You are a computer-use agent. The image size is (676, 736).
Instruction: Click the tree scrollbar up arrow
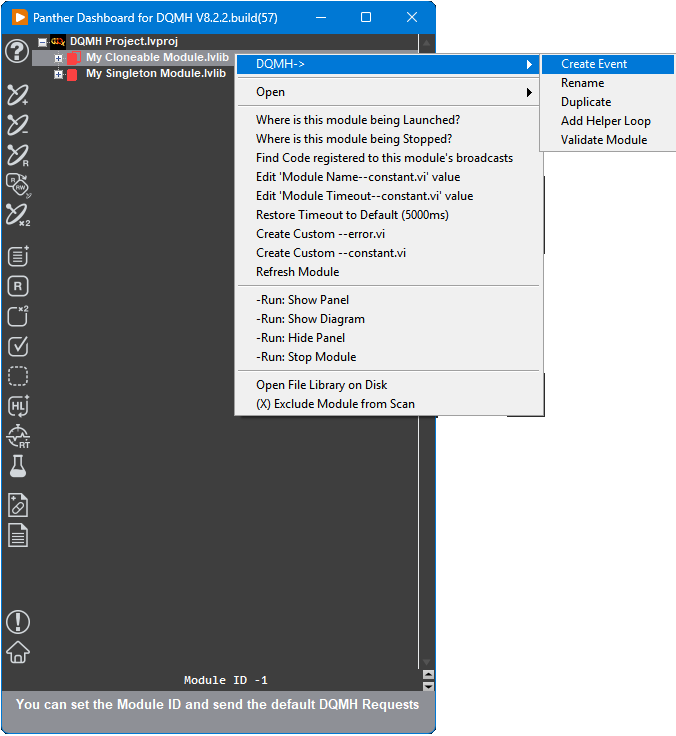pos(426,44)
